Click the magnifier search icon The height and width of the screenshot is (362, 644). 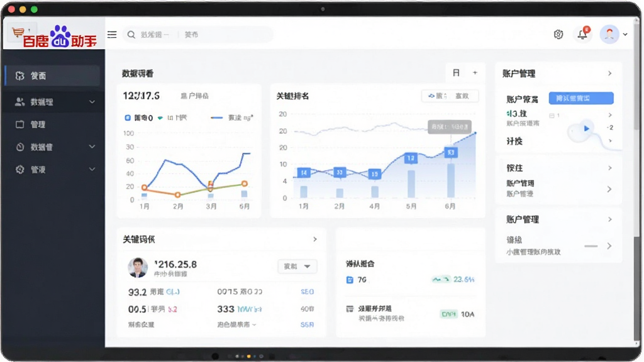point(131,35)
